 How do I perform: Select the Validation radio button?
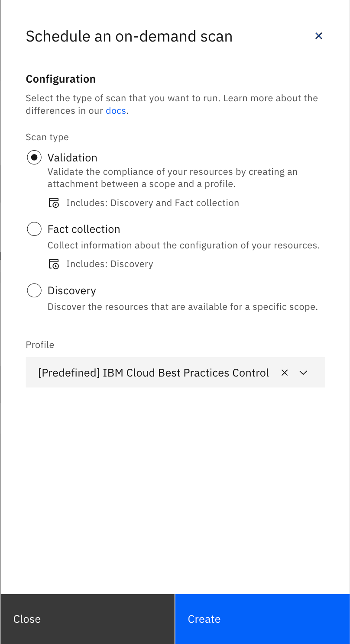tap(34, 158)
